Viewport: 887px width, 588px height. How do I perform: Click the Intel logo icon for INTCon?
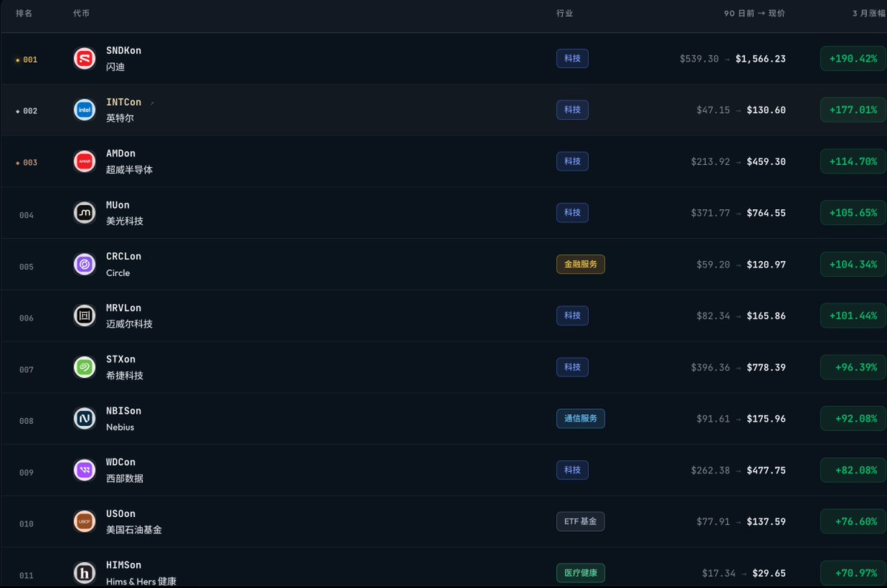tap(84, 110)
